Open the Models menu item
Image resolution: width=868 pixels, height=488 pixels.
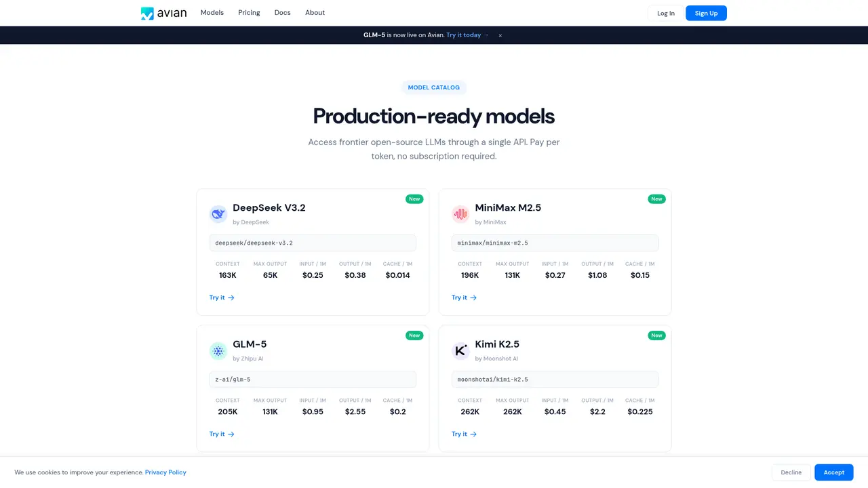click(212, 13)
